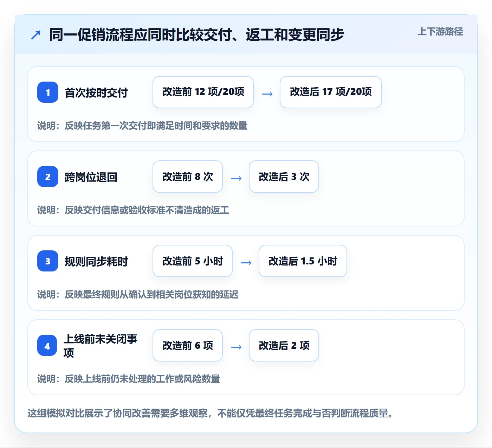
Task: Click the number 4 badge for 上线前未关闭事项
Action: pyautogui.click(x=47, y=345)
